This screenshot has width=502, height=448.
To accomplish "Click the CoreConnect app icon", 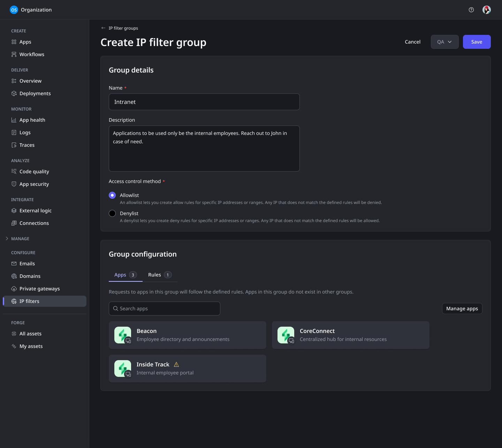I will [x=286, y=335].
